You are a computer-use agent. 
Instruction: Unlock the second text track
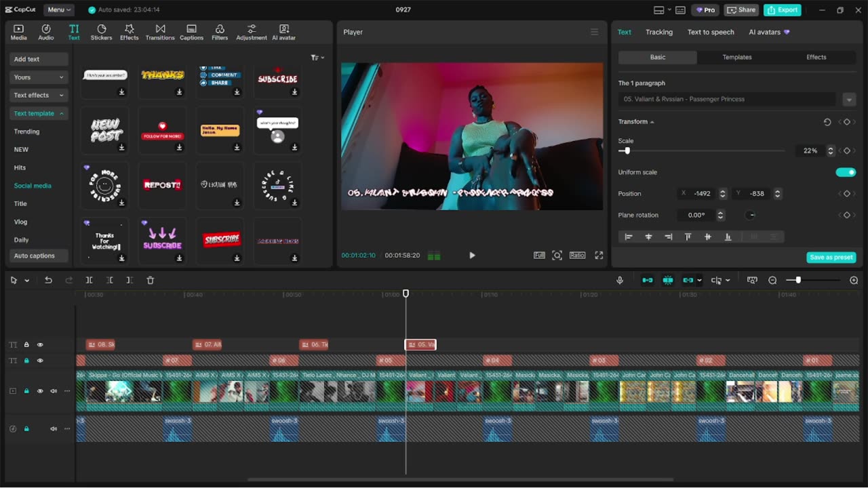click(26, 361)
